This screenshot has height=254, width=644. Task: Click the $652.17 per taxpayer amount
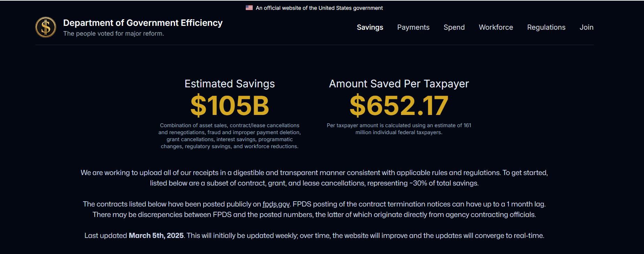point(399,106)
